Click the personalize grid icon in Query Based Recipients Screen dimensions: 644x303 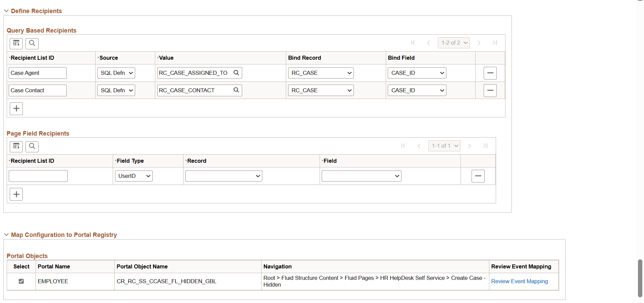coord(16,44)
